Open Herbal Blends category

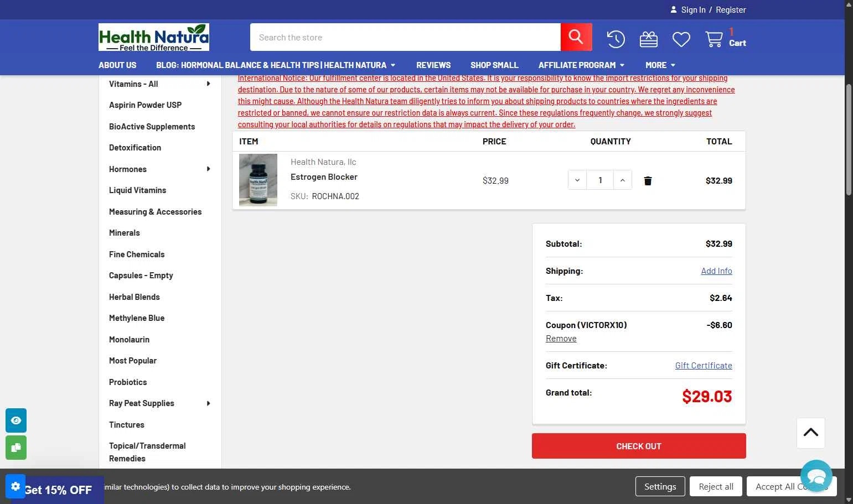coord(135,297)
